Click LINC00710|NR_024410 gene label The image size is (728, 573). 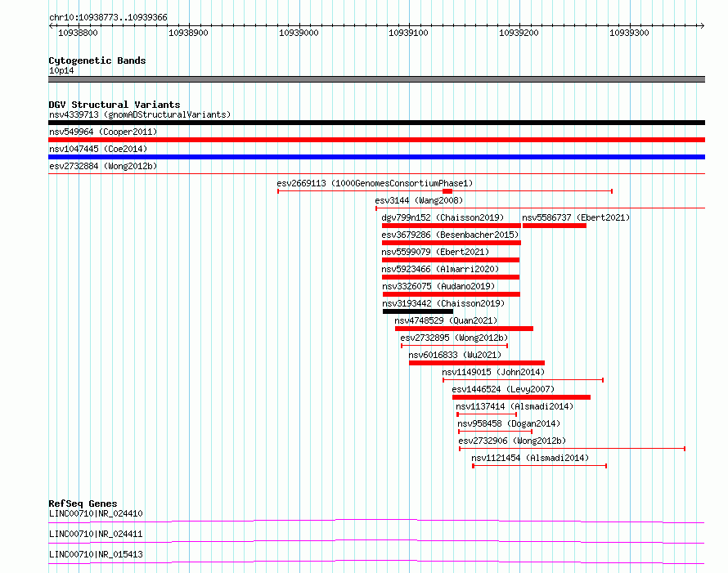(96, 513)
